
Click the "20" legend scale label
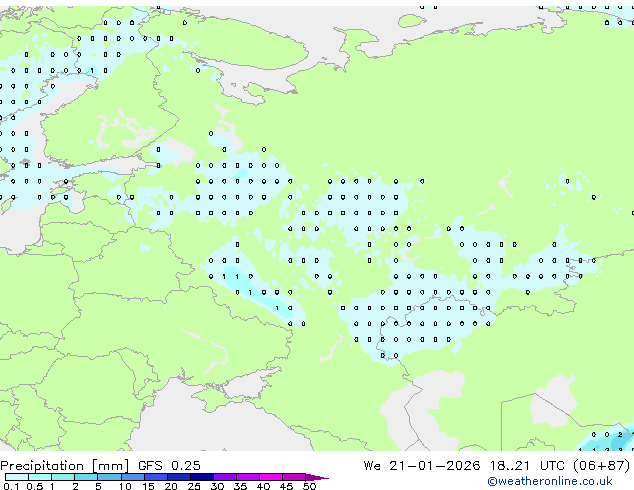tap(171, 486)
